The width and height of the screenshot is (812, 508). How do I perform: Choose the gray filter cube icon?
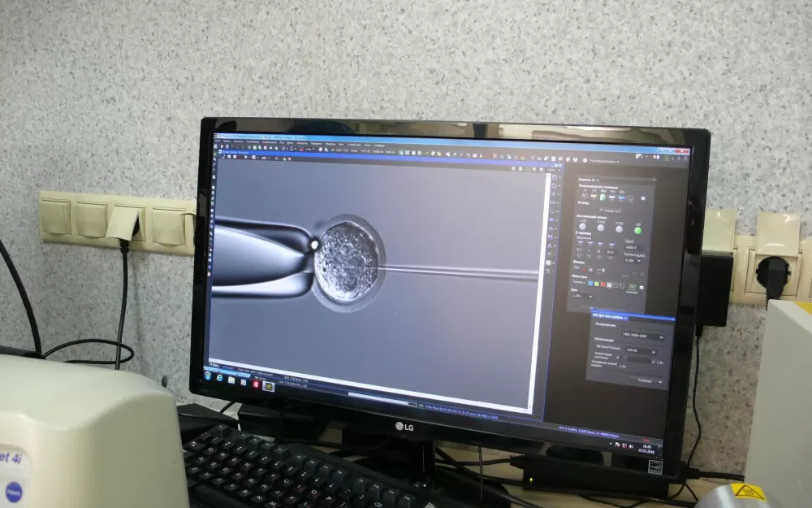point(609,284)
